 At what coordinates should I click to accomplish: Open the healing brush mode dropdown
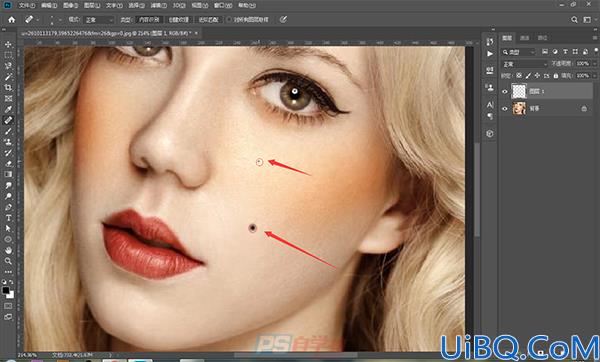[99, 20]
